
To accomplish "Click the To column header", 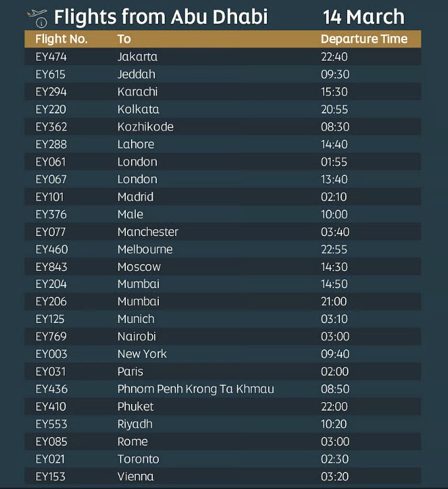I will pos(124,39).
